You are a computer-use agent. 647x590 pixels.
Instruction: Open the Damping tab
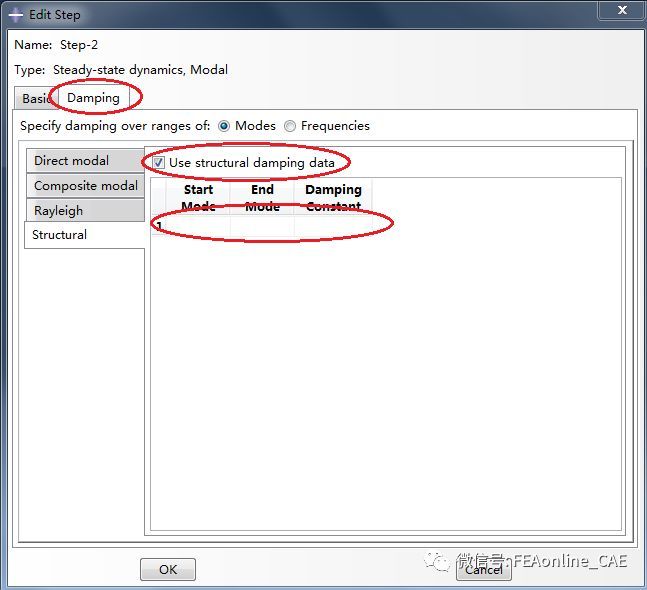point(93,98)
